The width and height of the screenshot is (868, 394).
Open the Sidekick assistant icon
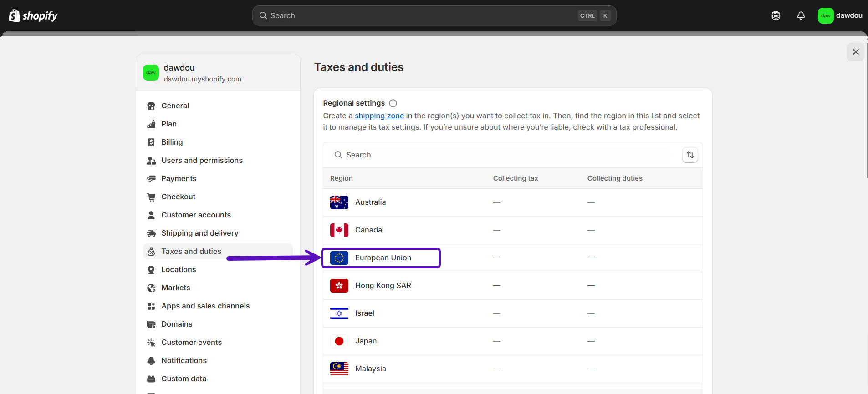click(776, 15)
